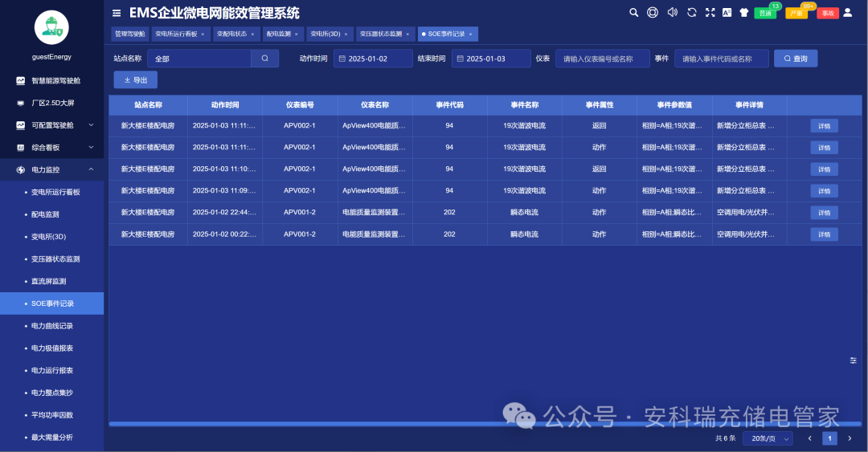Collapse the 电力监控 menu chevron
The image size is (868, 452).
(92, 169)
